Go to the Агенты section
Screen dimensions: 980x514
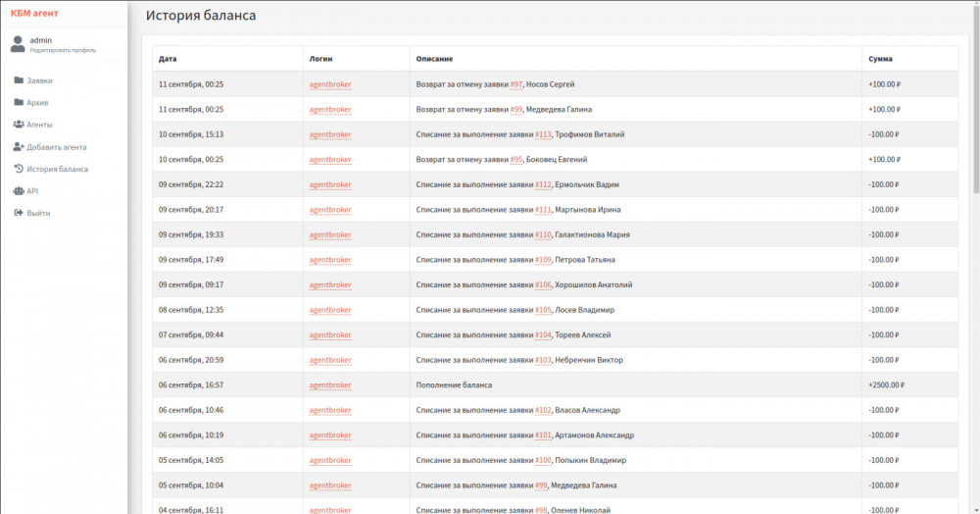(x=39, y=125)
